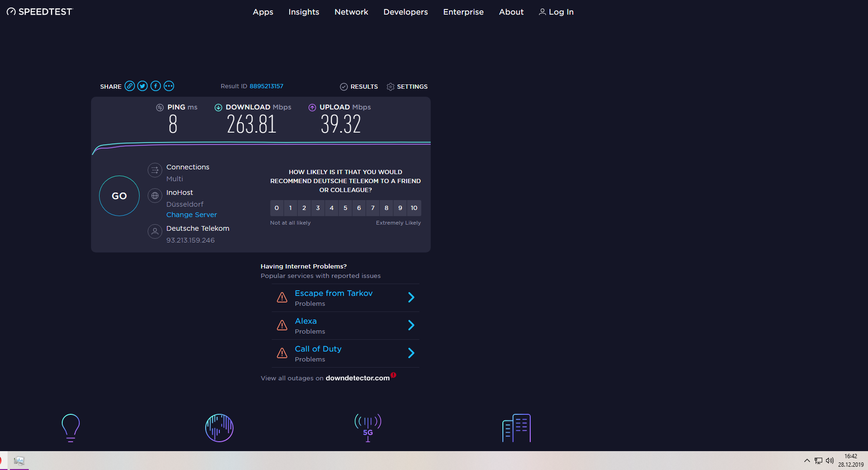
Task: Click the download arrow icon
Action: pos(218,108)
